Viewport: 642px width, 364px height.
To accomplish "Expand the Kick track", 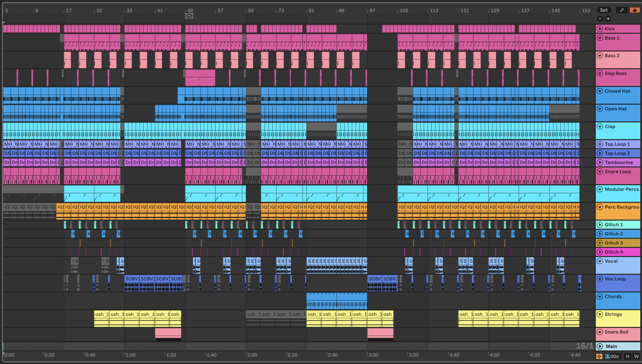I will (x=600, y=29).
